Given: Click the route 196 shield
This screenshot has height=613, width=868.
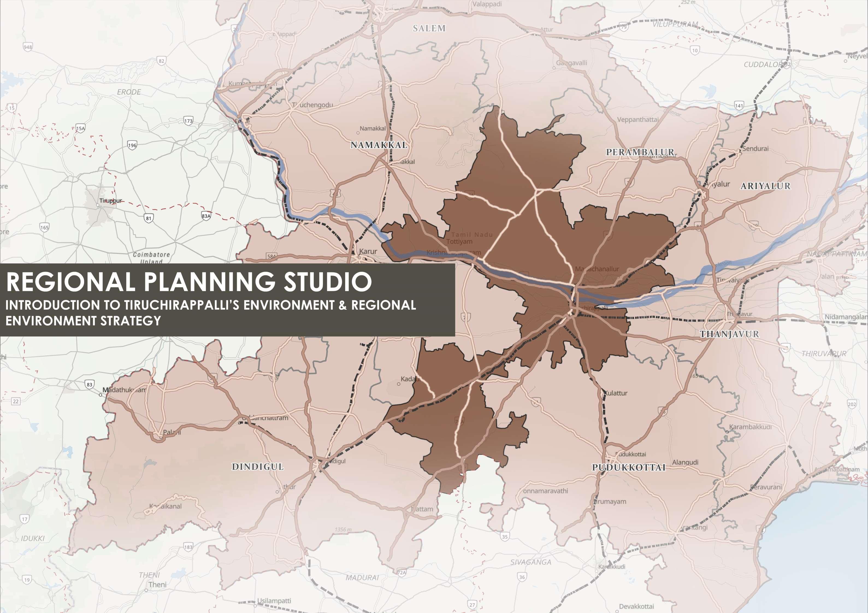Looking at the screenshot, I should pos(132,145).
